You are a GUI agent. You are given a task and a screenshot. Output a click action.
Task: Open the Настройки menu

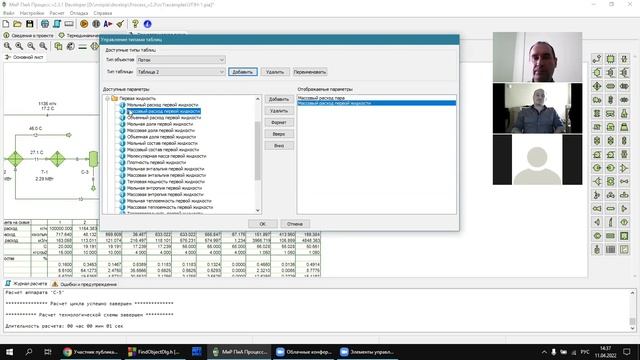click(32, 13)
